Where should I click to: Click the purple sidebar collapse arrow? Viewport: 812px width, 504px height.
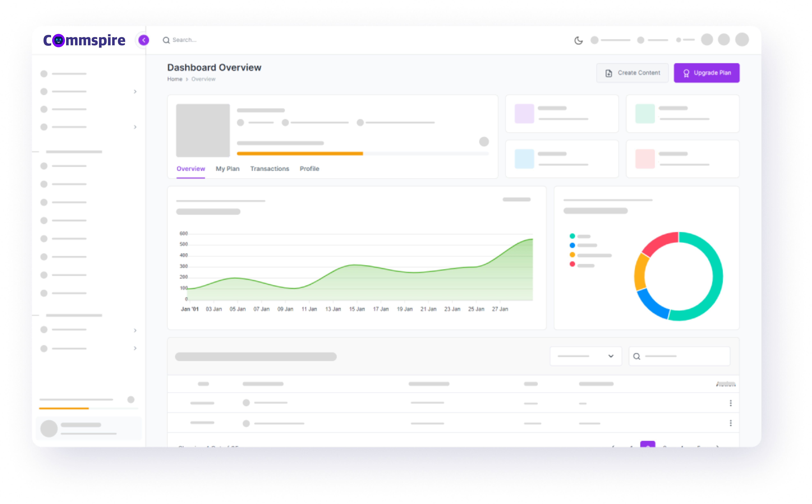(x=144, y=40)
